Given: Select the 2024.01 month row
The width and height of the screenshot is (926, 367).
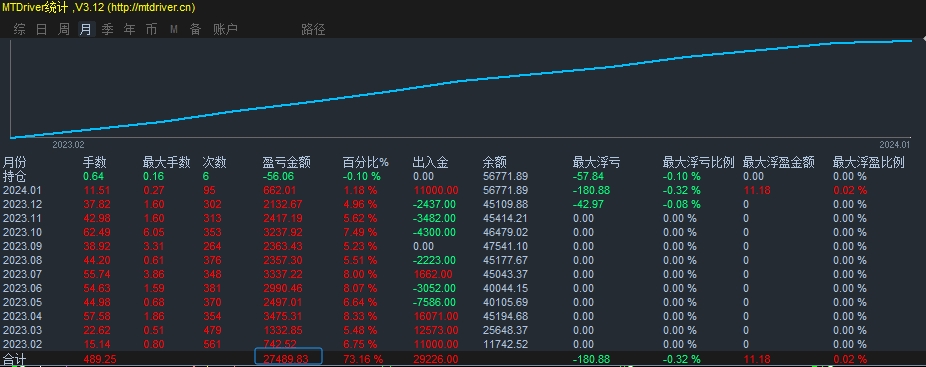Looking at the screenshot, I should click(x=463, y=190).
